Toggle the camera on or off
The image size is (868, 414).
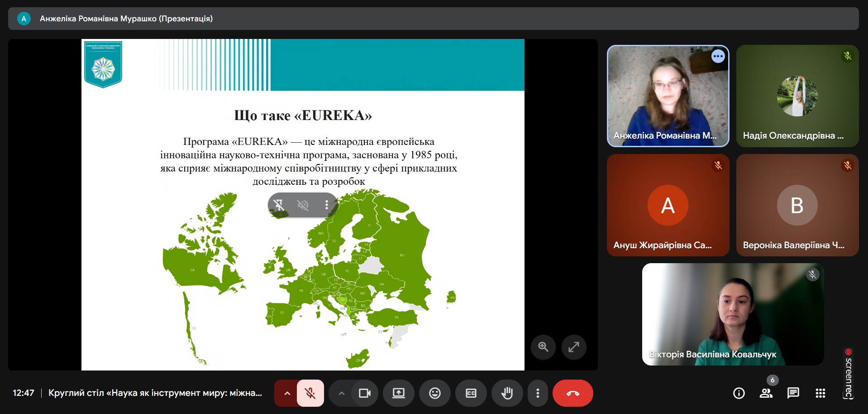point(364,393)
